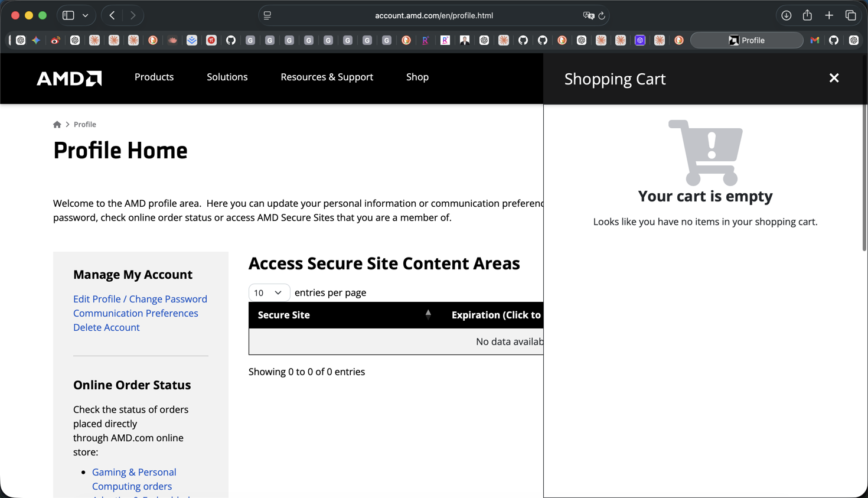This screenshot has width=868, height=498.
Task: Close the Shopping Cart panel
Action: (x=834, y=78)
